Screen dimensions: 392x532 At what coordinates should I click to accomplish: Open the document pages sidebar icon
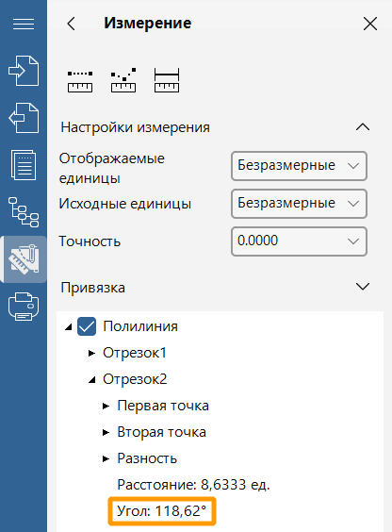(x=24, y=165)
